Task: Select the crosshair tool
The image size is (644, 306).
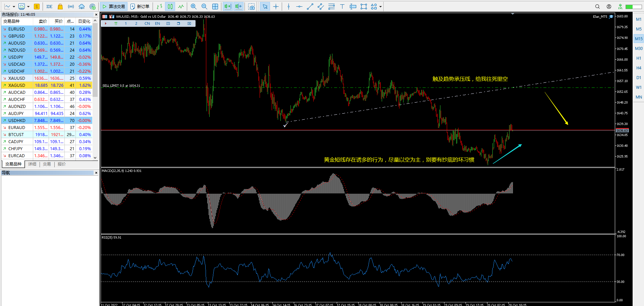Action: (x=276, y=6)
